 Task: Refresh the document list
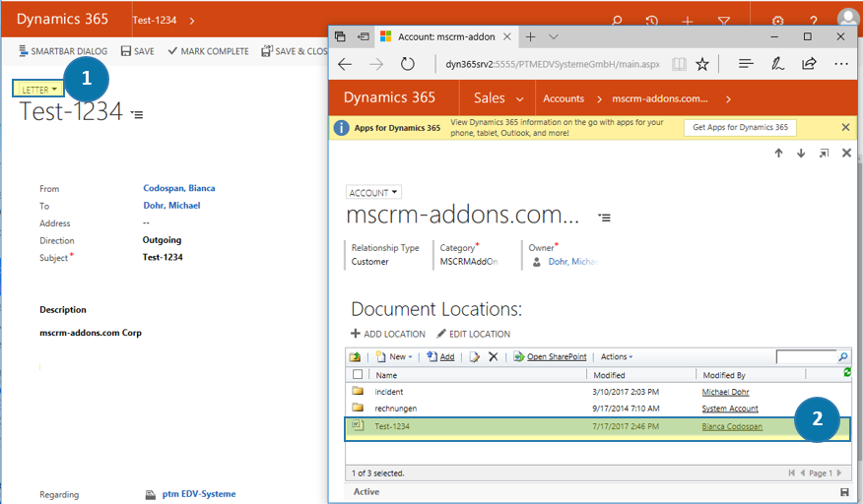pyautogui.click(x=847, y=372)
